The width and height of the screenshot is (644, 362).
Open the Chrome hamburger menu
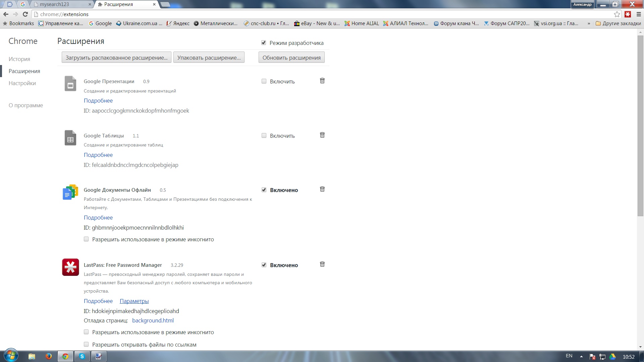tap(639, 14)
